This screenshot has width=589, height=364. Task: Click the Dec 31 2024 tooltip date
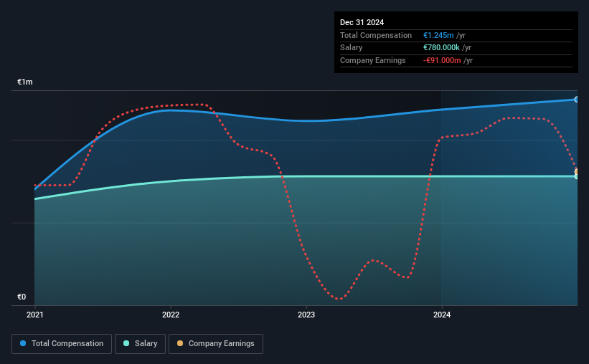[362, 22]
